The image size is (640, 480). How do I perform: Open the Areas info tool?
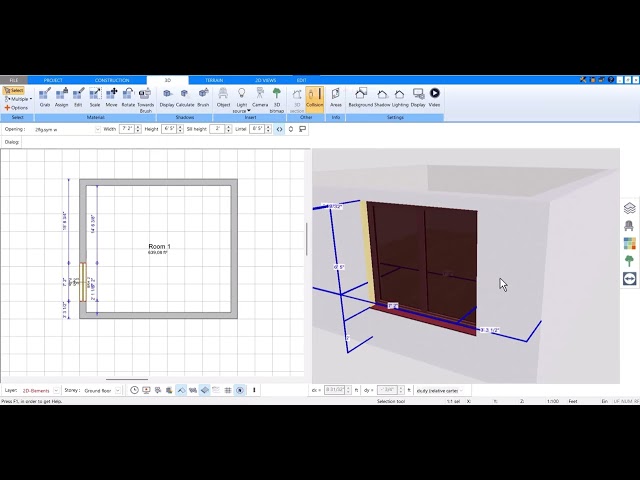(336, 98)
